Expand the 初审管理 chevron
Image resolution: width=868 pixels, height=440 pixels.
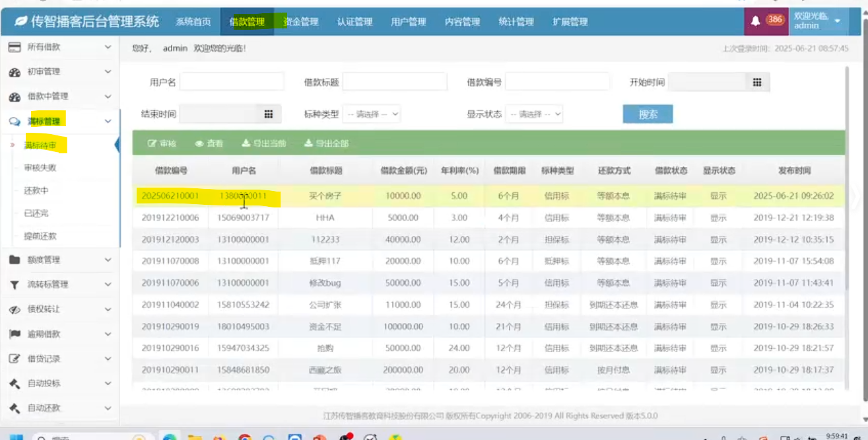[108, 72]
